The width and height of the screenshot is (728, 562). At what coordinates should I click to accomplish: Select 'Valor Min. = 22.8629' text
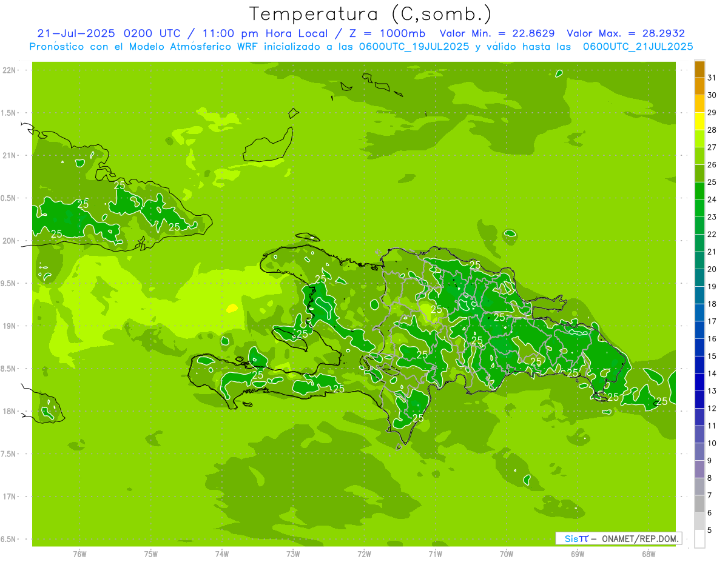(x=497, y=33)
